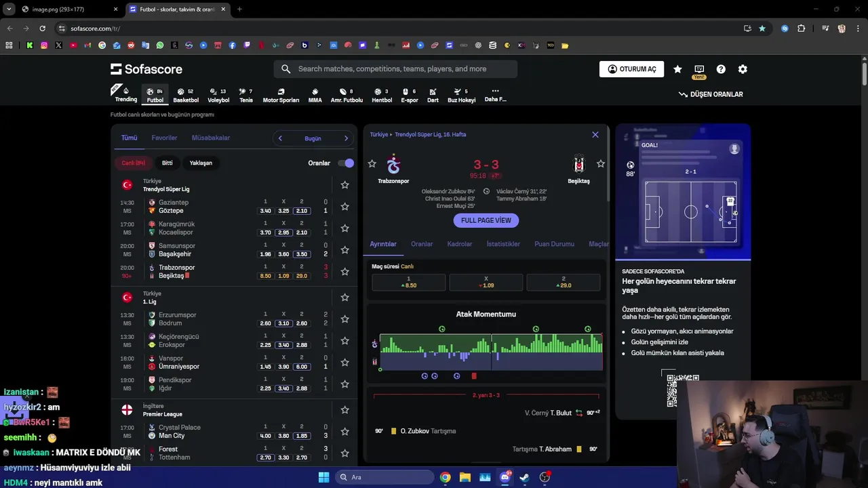Bookmark this page with Chrome star
868x488 pixels.
click(x=762, y=28)
